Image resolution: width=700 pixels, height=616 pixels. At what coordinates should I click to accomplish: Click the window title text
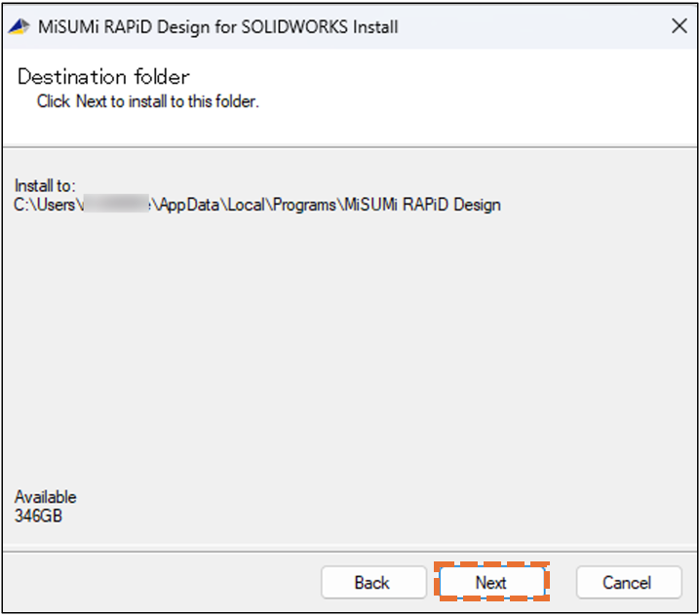pos(217,27)
